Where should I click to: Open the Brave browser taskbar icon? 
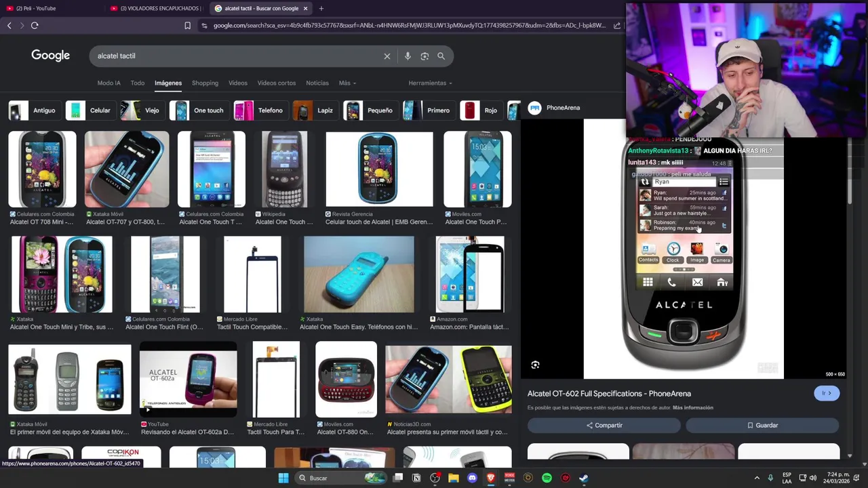(491, 478)
